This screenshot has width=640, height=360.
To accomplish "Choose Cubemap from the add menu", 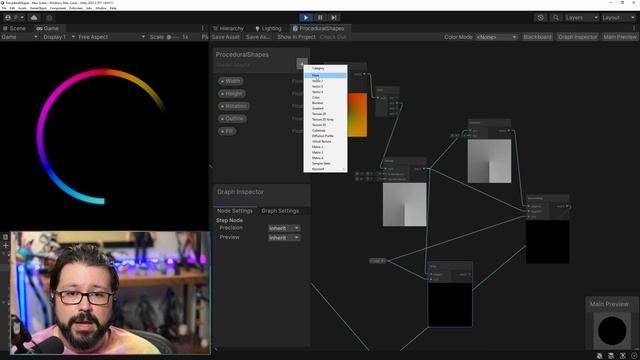I will 325,131.
